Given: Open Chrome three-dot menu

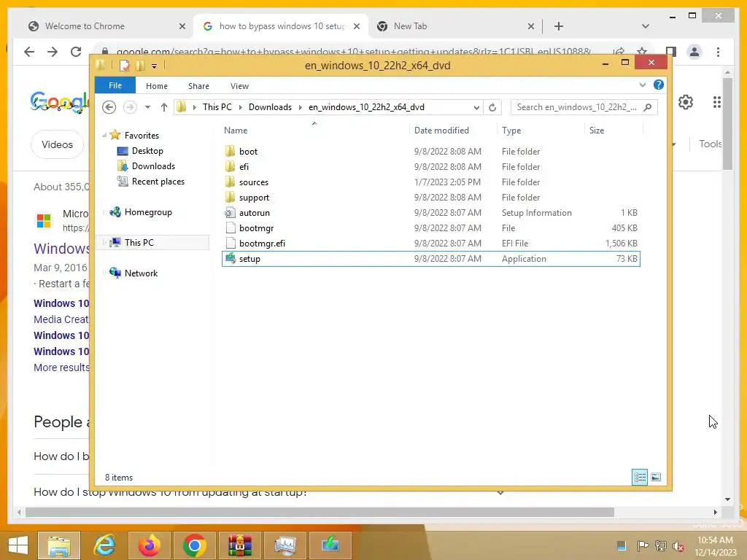Looking at the screenshot, I should [718, 52].
